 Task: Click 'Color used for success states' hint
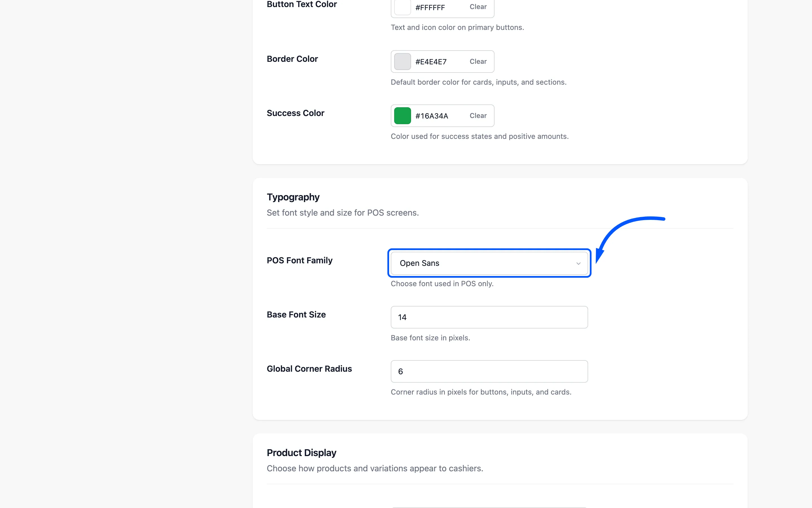click(x=480, y=136)
